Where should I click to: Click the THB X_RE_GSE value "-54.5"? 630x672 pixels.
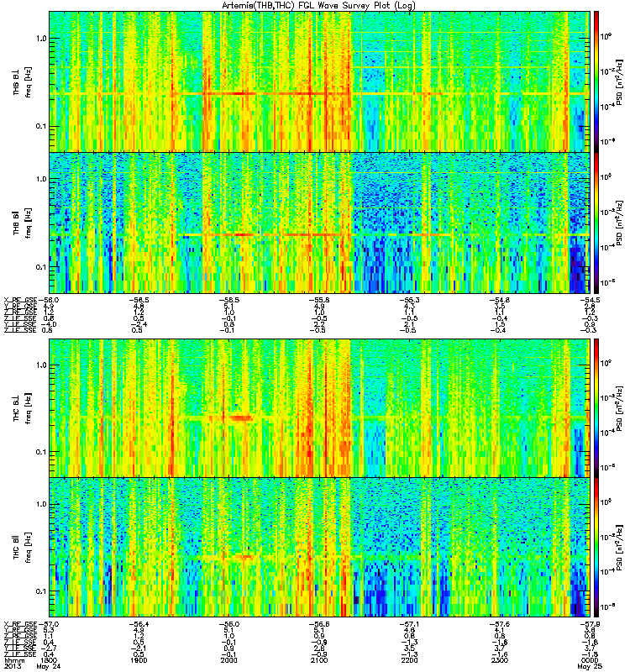pyautogui.click(x=590, y=300)
